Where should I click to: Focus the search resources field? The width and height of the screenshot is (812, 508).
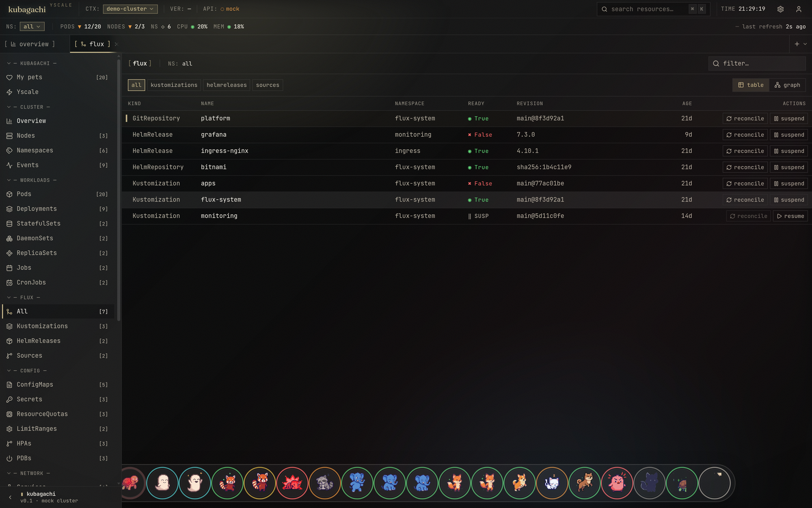653,9
